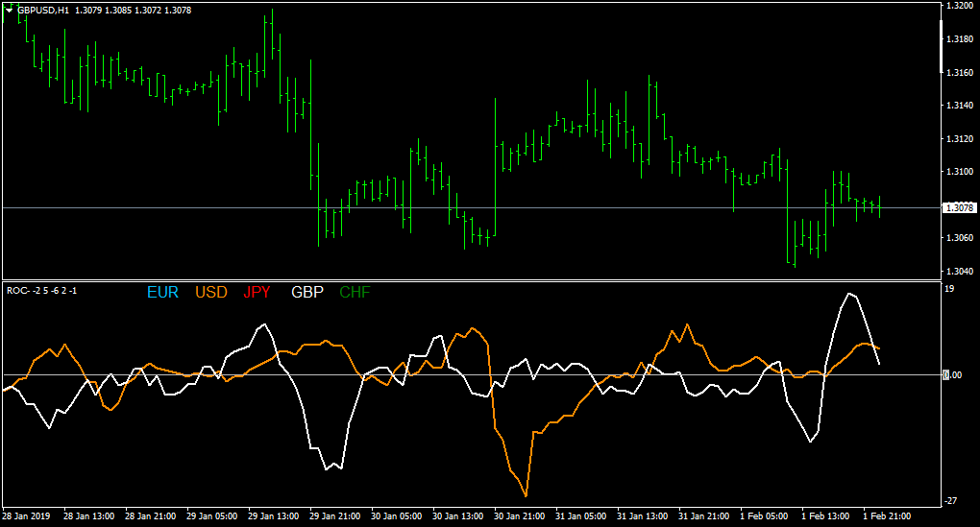The image size is (980, 527).
Task: Click the 1.3140 price scale label
Action: (x=960, y=105)
